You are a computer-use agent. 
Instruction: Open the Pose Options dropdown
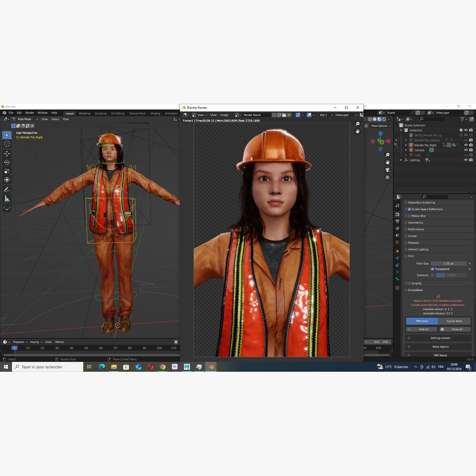pos(381,126)
